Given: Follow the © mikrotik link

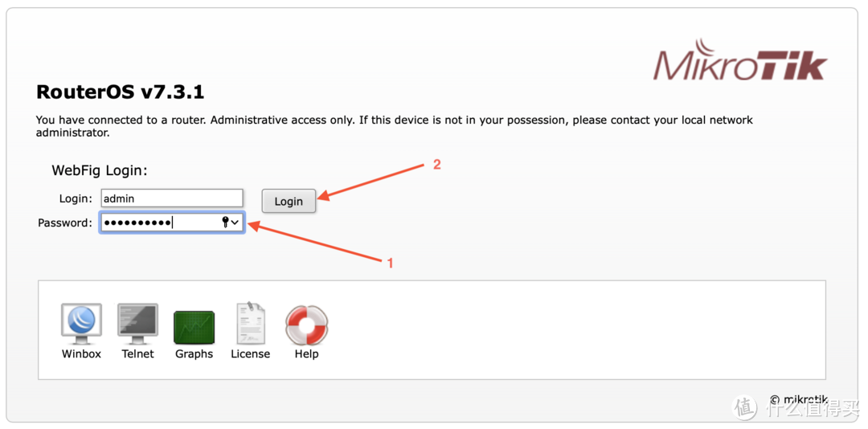Looking at the screenshot, I should tap(798, 399).
